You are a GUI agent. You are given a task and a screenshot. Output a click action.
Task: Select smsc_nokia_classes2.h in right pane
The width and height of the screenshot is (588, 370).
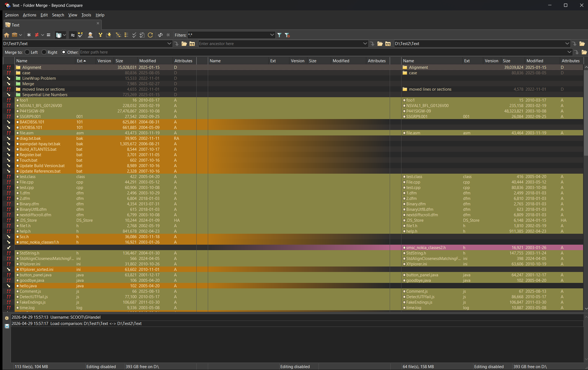point(492,248)
